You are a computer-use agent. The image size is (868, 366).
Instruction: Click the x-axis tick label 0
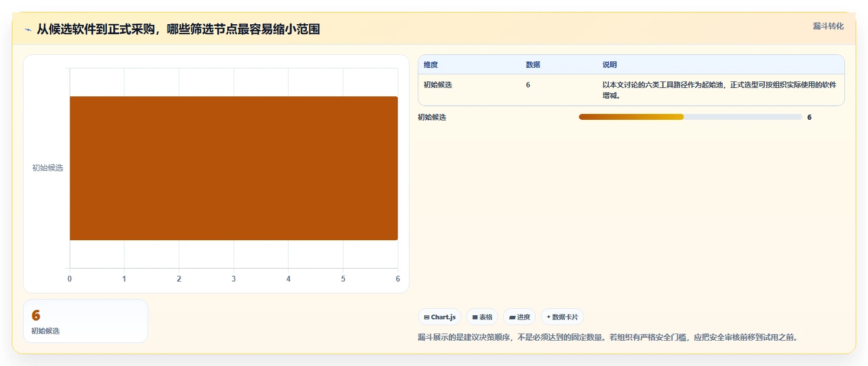[x=70, y=279]
